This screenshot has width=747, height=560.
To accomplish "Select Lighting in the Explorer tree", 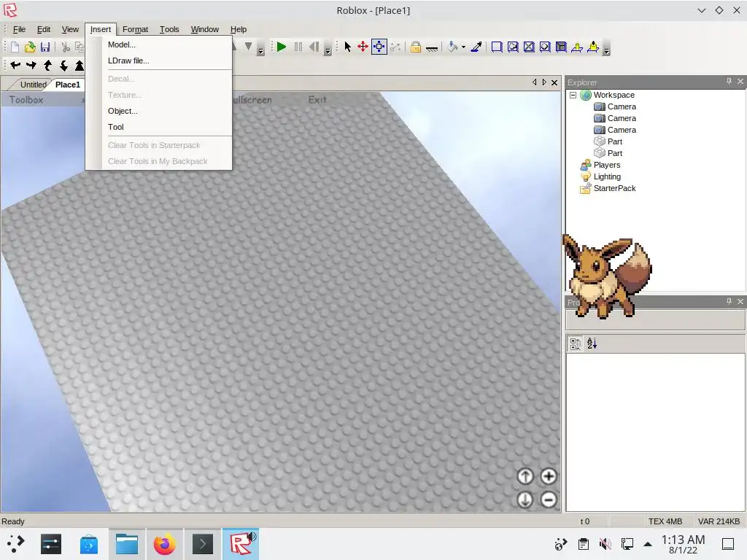I will tap(607, 176).
